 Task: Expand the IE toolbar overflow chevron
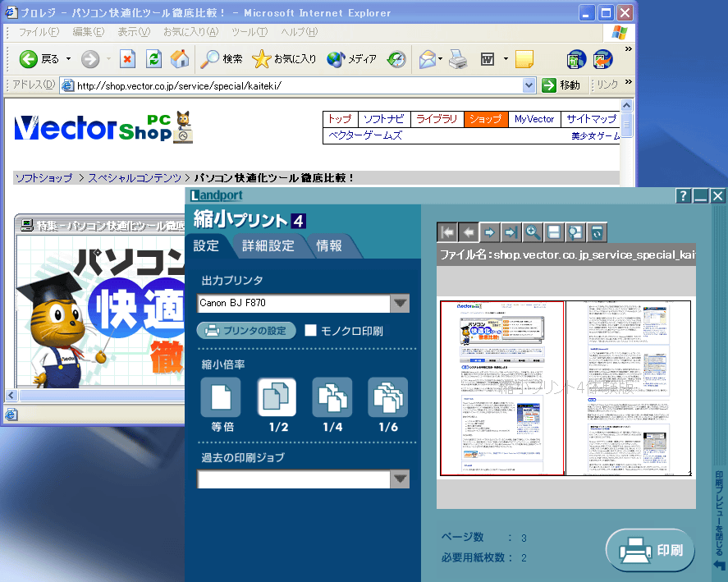click(x=628, y=48)
